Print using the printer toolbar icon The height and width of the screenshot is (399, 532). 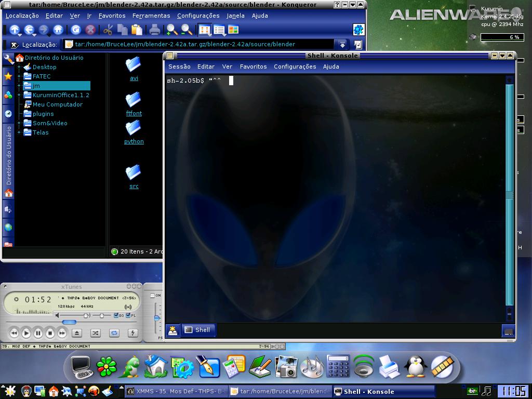click(x=155, y=30)
